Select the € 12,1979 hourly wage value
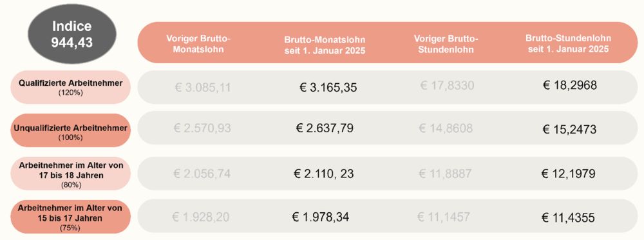Viewport: 644px width, 240px height. (x=569, y=174)
